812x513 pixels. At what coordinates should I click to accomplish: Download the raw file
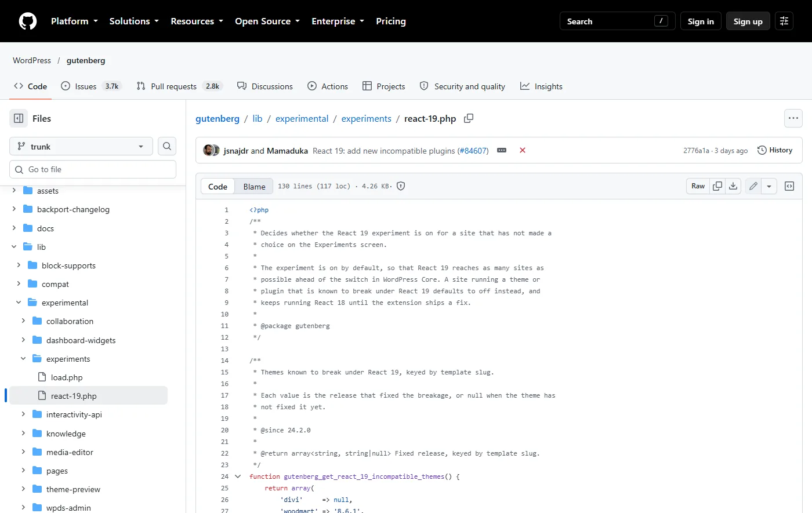pos(733,186)
